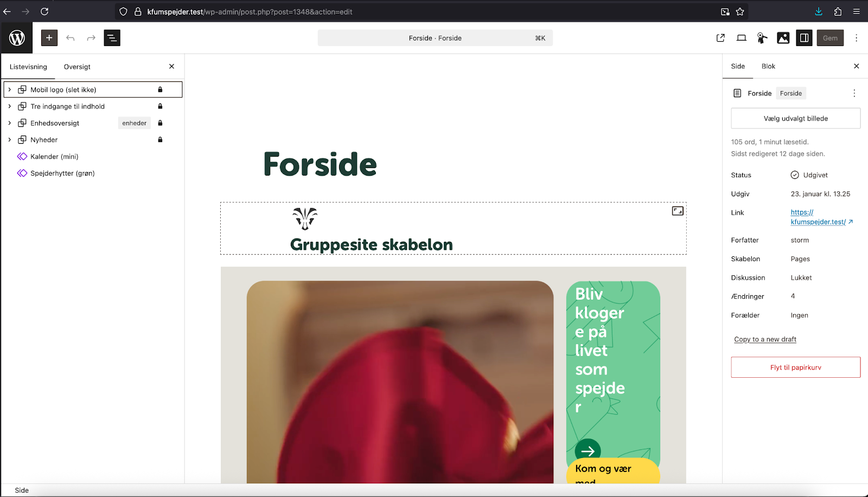Viewport: 868px width, 497px height.
Task: Click the undo arrow in toolbar
Action: tap(71, 38)
